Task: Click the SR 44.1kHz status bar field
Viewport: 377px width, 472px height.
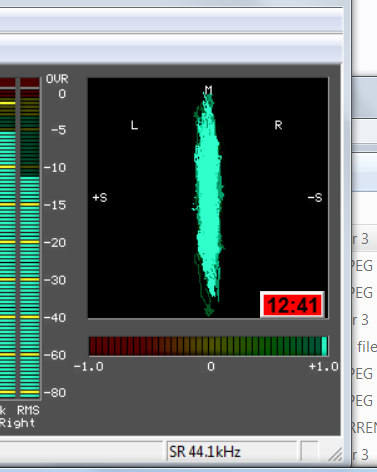Action: 232,452
